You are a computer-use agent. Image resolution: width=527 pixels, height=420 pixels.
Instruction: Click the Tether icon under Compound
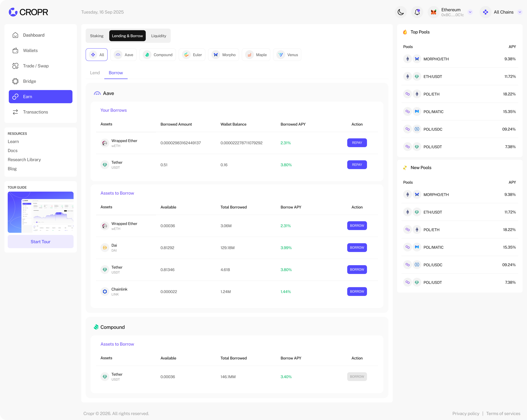(x=105, y=377)
